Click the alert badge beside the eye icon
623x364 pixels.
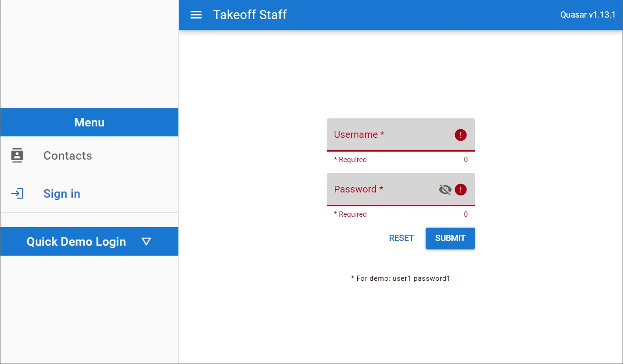(460, 190)
